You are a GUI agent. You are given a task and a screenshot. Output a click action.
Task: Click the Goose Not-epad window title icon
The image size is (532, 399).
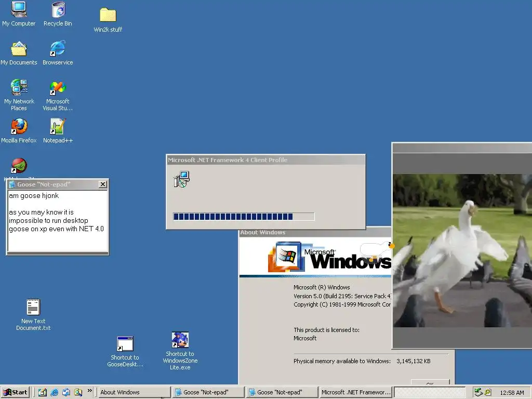12,184
